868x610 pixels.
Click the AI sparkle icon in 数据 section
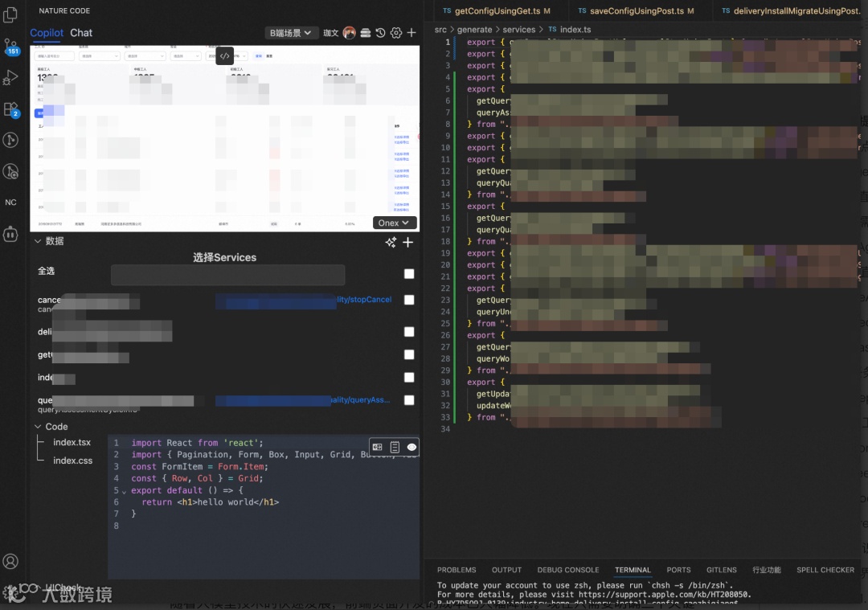pos(391,242)
